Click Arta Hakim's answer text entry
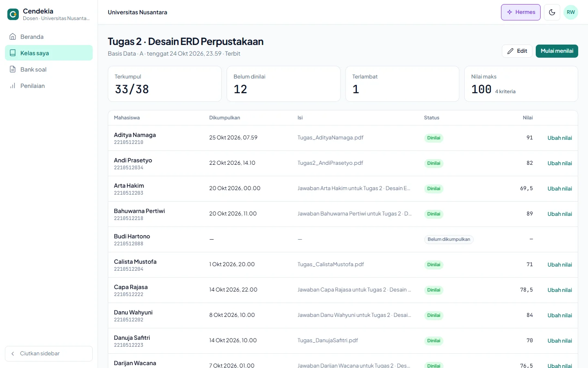 click(x=354, y=188)
